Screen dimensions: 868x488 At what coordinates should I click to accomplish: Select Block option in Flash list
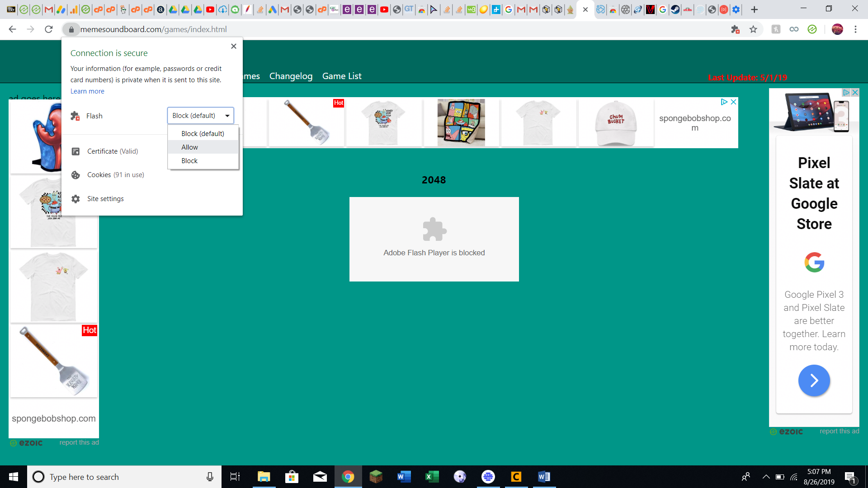coord(189,161)
